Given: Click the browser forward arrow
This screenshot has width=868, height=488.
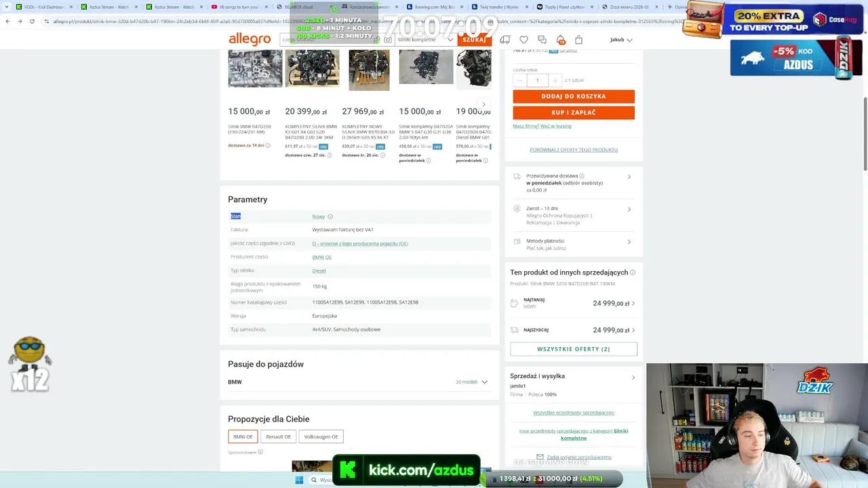Looking at the screenshot, I should (x=20, y=21).
